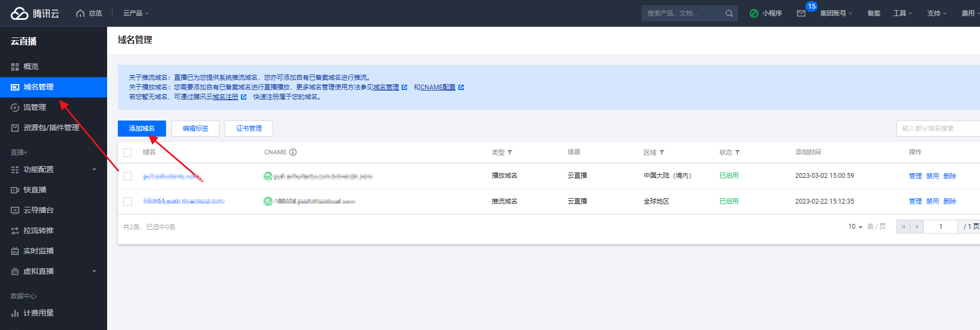The height and width of the screenshot is (330, 980).
Task: Click the page number input field
Action: [x=941, y=227]
